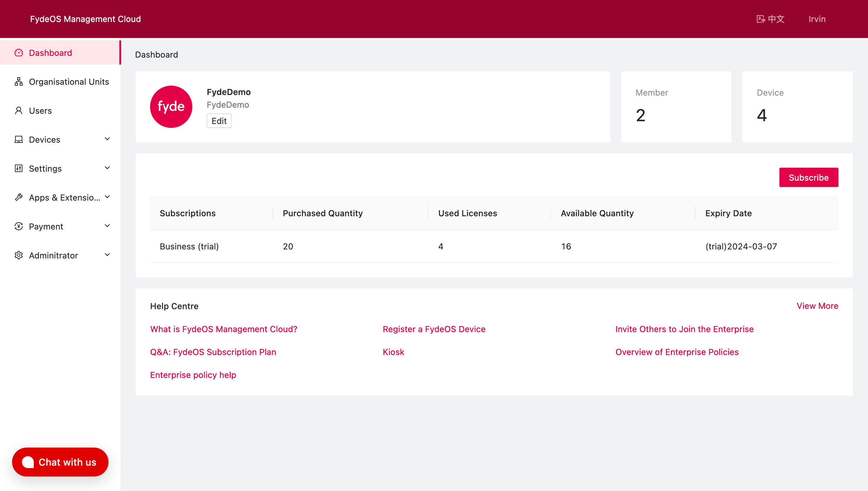This screenshot has height=491, width=868.
Task: Open the Kiosk help link
Action: click(x=393, y=352)
